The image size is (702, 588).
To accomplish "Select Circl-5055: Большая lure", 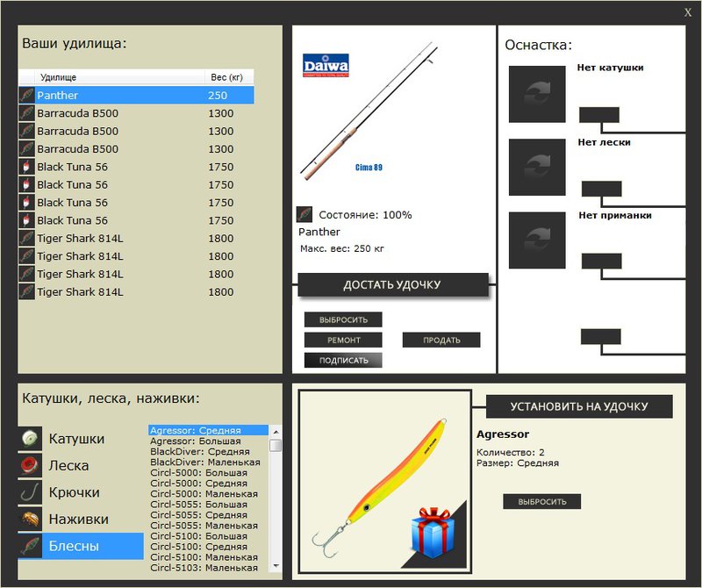I will tap(209, 505).
